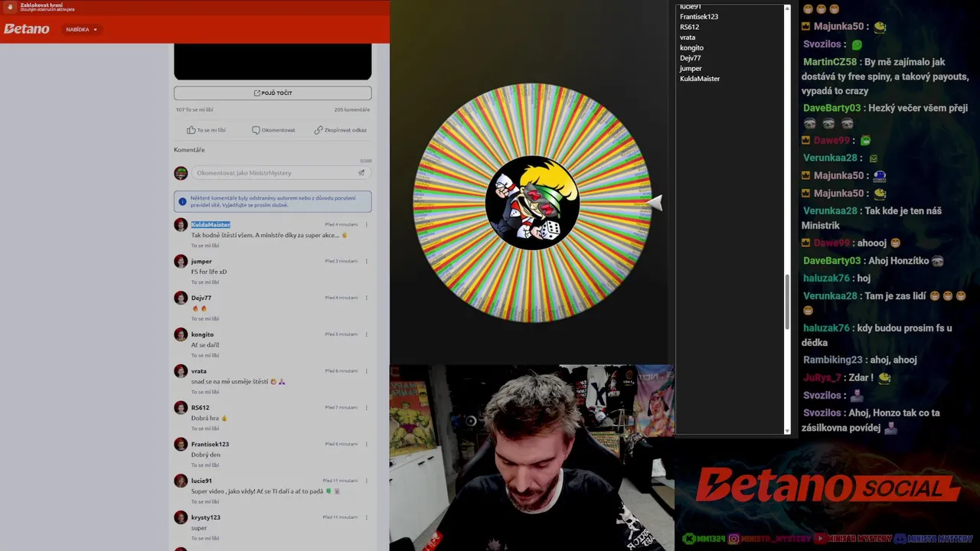Viewport: 980px width, 551px height.
Task: Click Rambiking23 chat message
Action: pos(860,360)
